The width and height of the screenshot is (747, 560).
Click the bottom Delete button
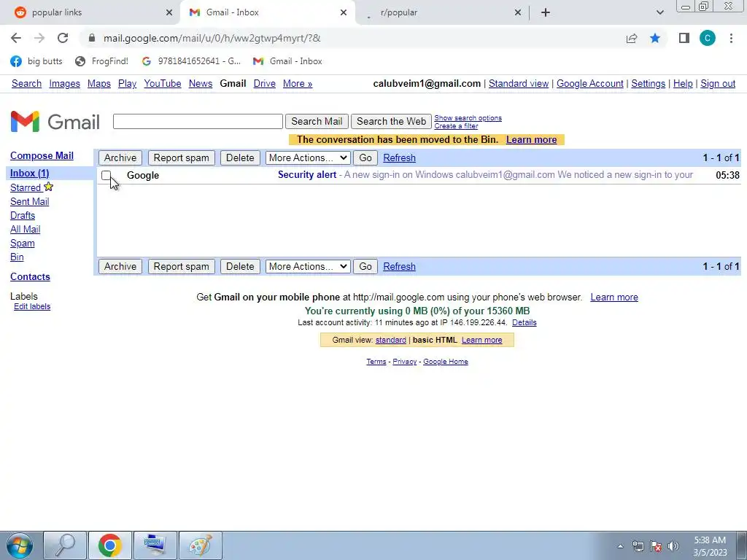240,266
